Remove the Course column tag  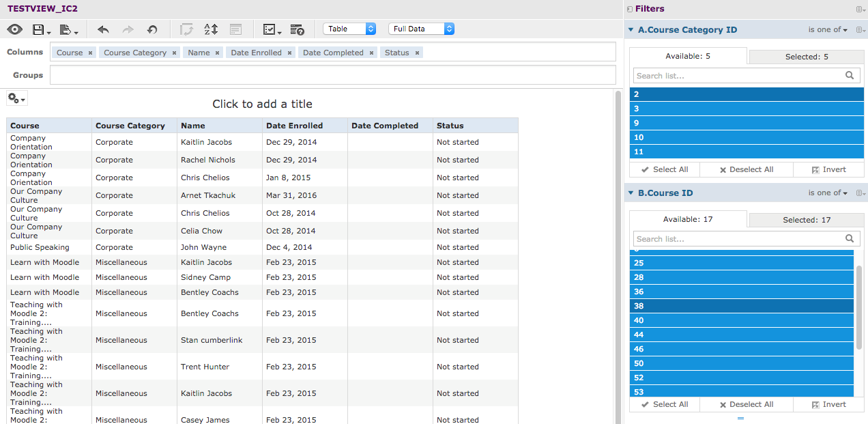pos(90,53)
